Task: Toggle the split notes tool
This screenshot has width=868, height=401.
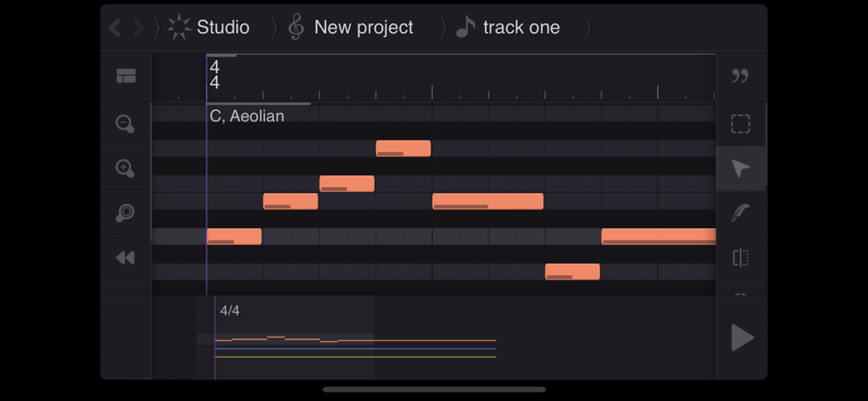Action: tap(740, 258)
